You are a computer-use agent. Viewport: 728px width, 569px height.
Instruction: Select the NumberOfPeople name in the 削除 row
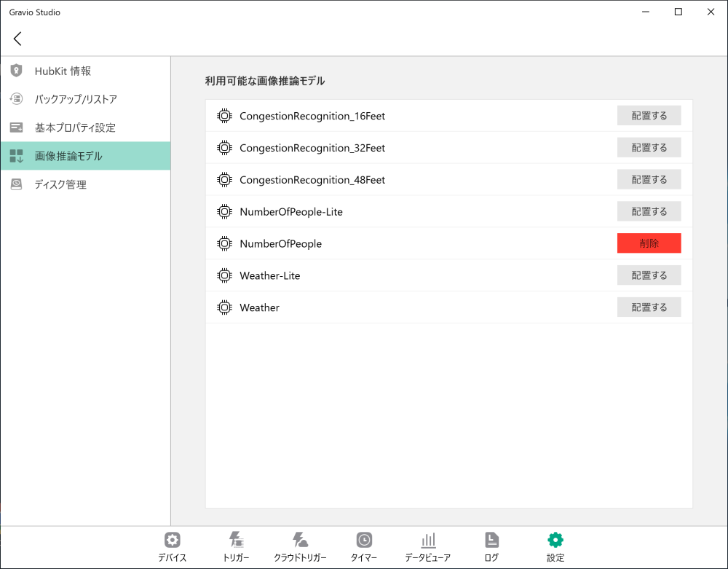(281, 244)
